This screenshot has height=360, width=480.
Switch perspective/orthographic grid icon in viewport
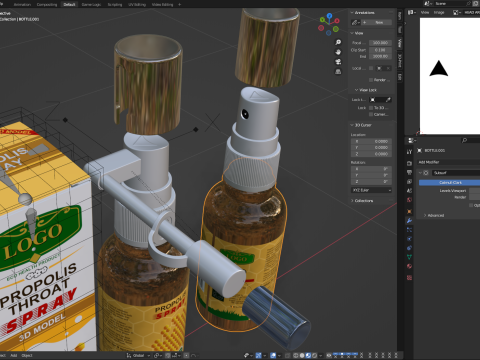pos(338,72)
